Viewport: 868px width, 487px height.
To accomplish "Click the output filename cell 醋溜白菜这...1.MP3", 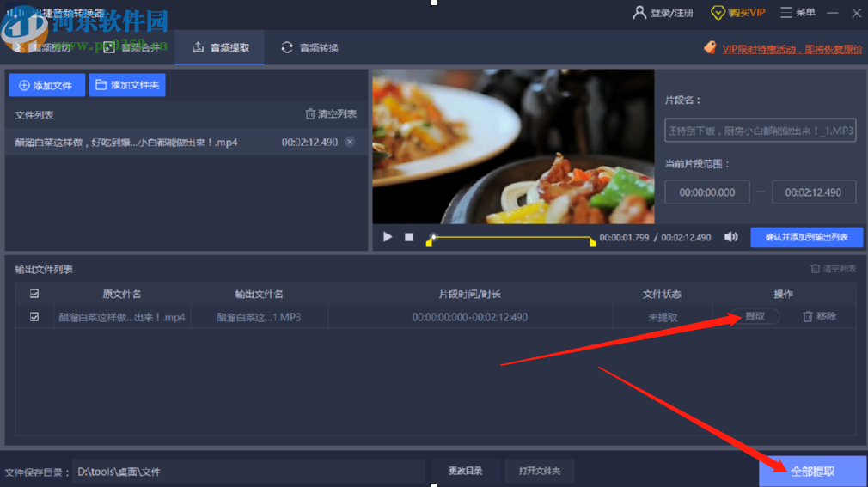I will 259,317.
